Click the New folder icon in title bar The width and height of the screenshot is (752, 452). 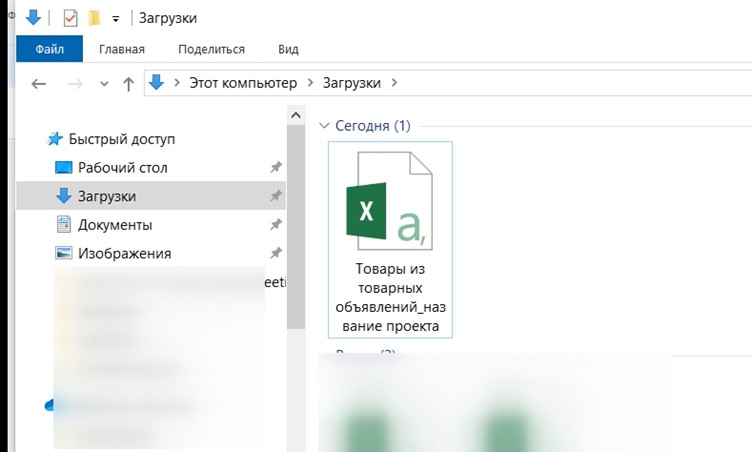(94, 18)
